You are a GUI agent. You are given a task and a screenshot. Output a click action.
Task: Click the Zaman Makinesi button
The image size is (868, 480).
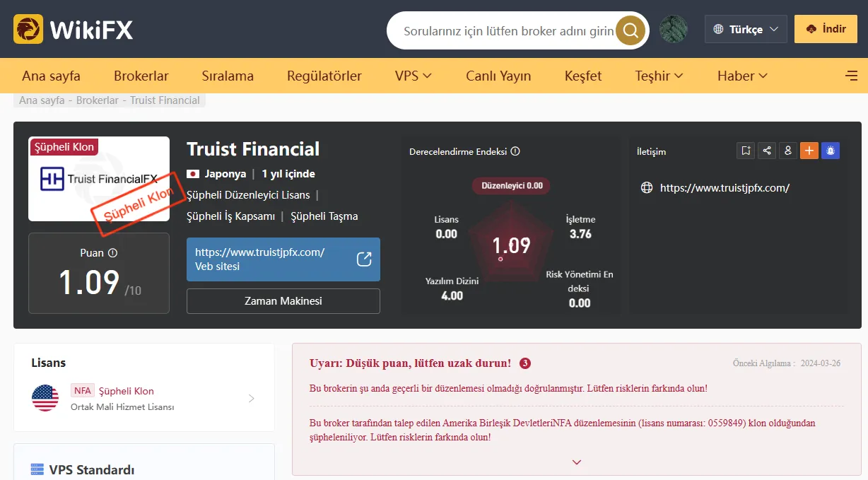283,301
